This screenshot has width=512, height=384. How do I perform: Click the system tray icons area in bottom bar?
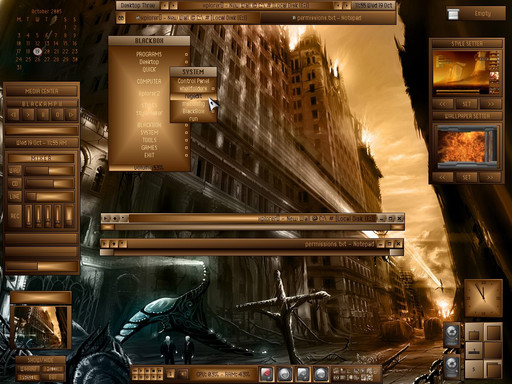click(x=355, y=374)
